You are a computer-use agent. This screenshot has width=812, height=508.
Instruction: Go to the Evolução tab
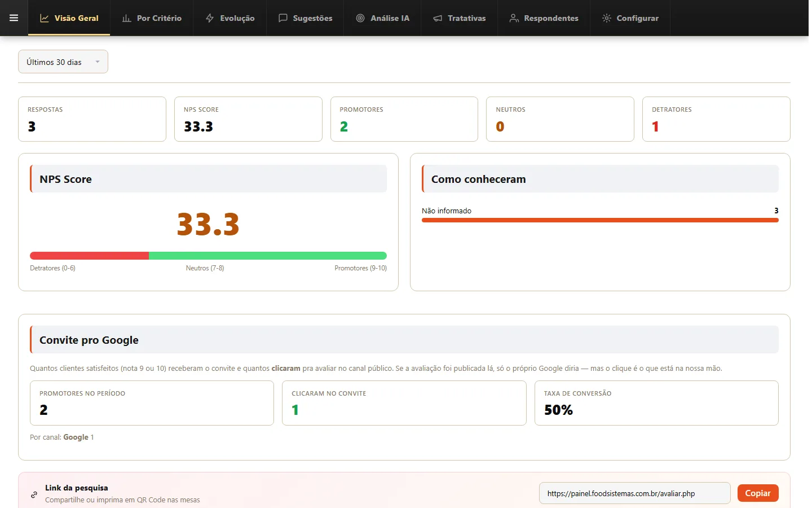[230, 18]
